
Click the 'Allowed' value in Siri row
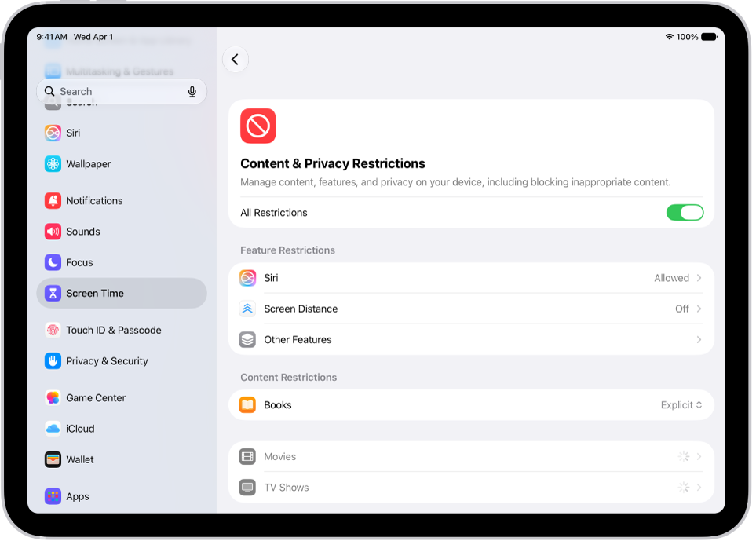(672, 278)
